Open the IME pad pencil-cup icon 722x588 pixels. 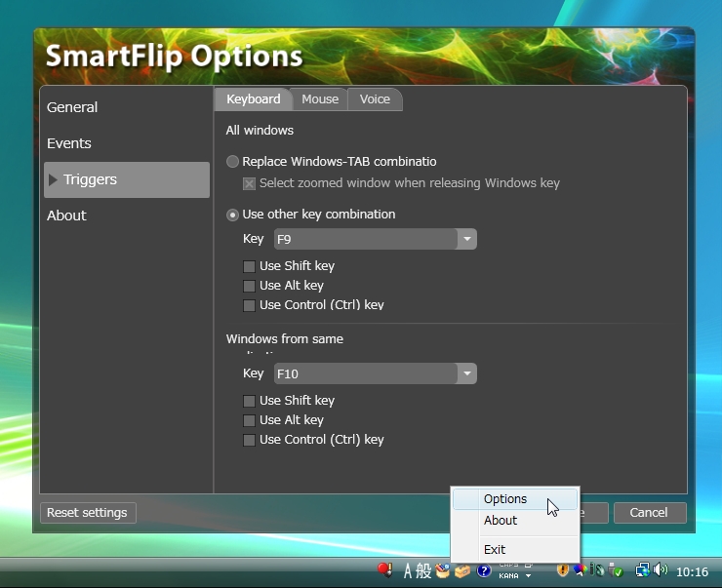pyautogui.click(x=443, y=570)
